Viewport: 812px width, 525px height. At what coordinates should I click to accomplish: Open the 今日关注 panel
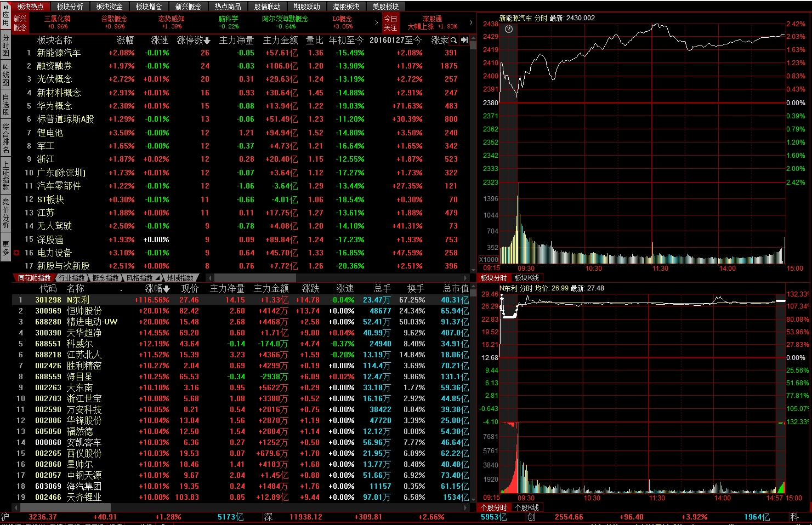[390, 22]
